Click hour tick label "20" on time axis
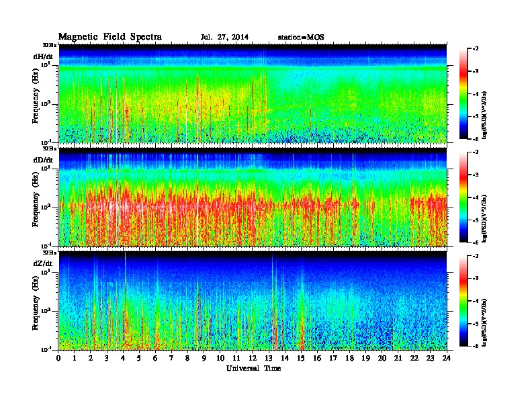The width and height of the screenshot is (532, 411). [x=382, y=358]
